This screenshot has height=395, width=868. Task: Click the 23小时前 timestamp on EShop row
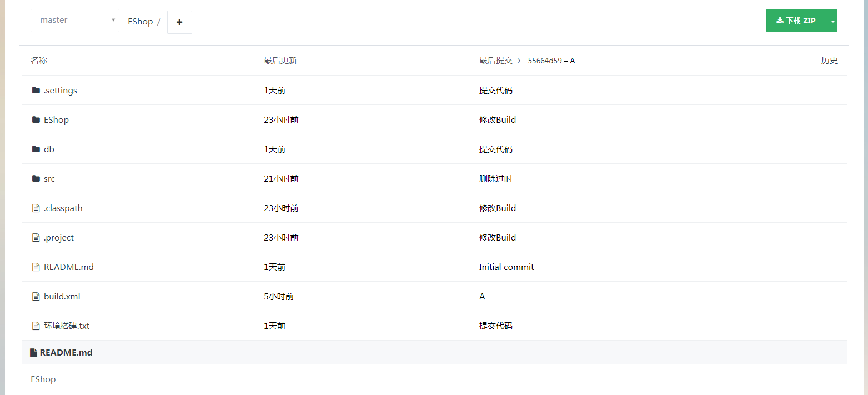(x=281, y=119)
